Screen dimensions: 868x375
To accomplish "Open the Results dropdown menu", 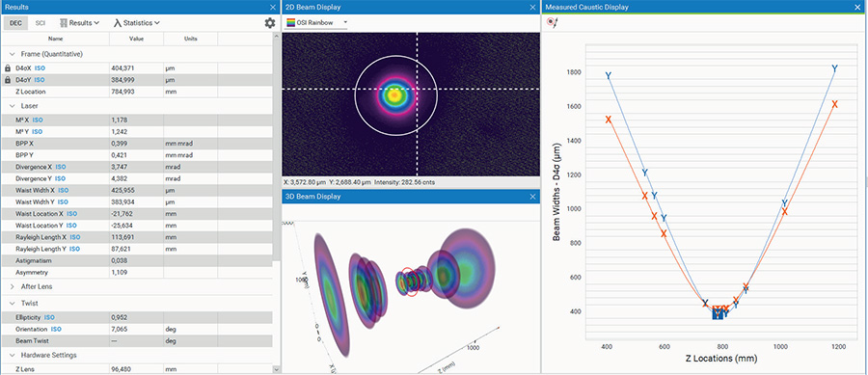I will coord(80,23).
